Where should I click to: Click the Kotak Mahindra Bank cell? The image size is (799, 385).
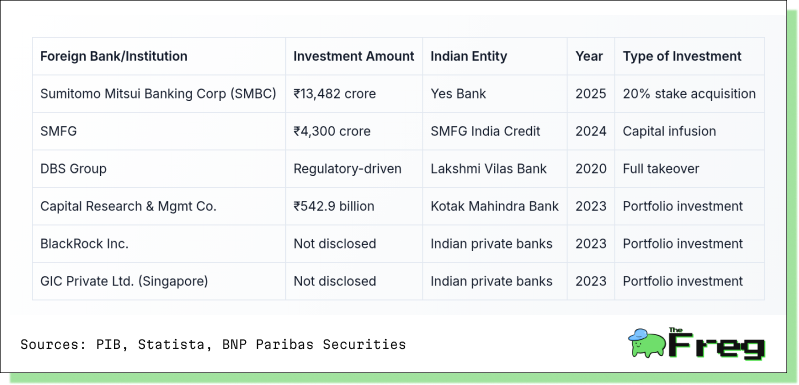[495, 206]
